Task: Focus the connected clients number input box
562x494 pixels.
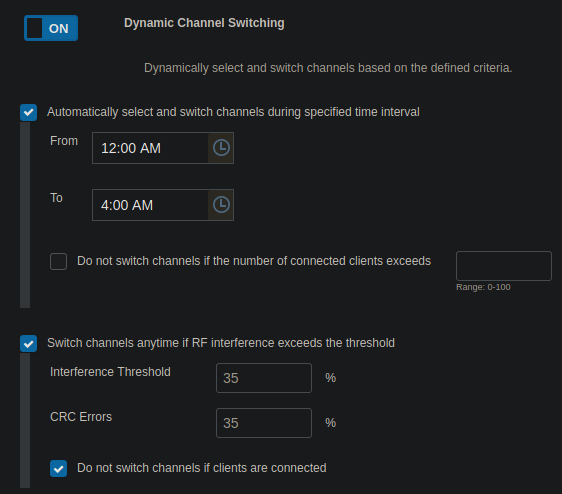Action: [x=504, y=266]
